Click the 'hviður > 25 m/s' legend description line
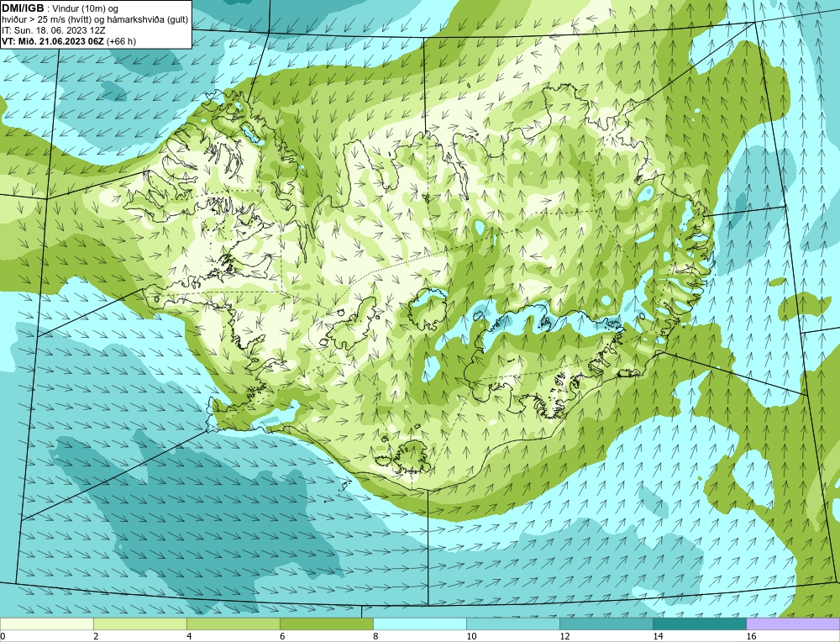Screen dimensions: 840x642 [x=96, y=20]
